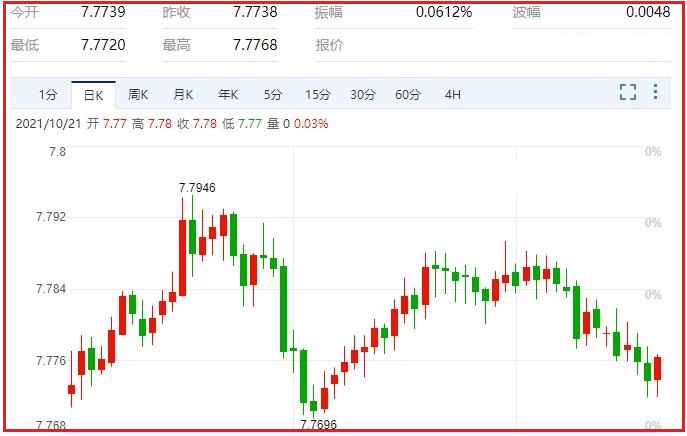The width and height of the screenshot is (687, 436).
Task: Click the 0.03% change in chart header
Action: point(311,124)
